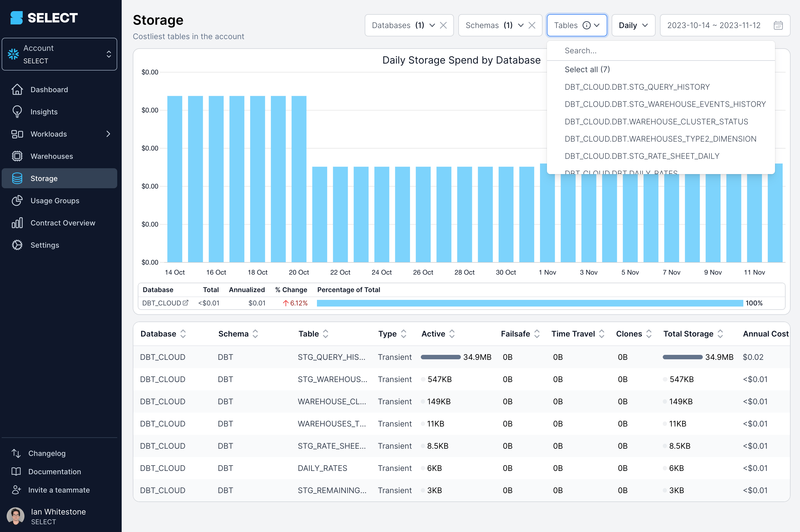The image size is (800, 532).
Task: Expand the Account SELECT switcher
Action: 59,54
